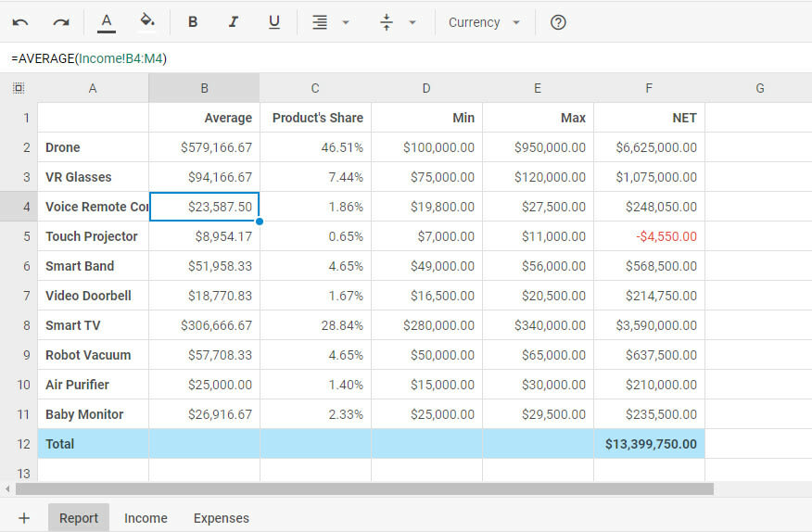Select the $235,500.00 NET cell

coord(650,414)
